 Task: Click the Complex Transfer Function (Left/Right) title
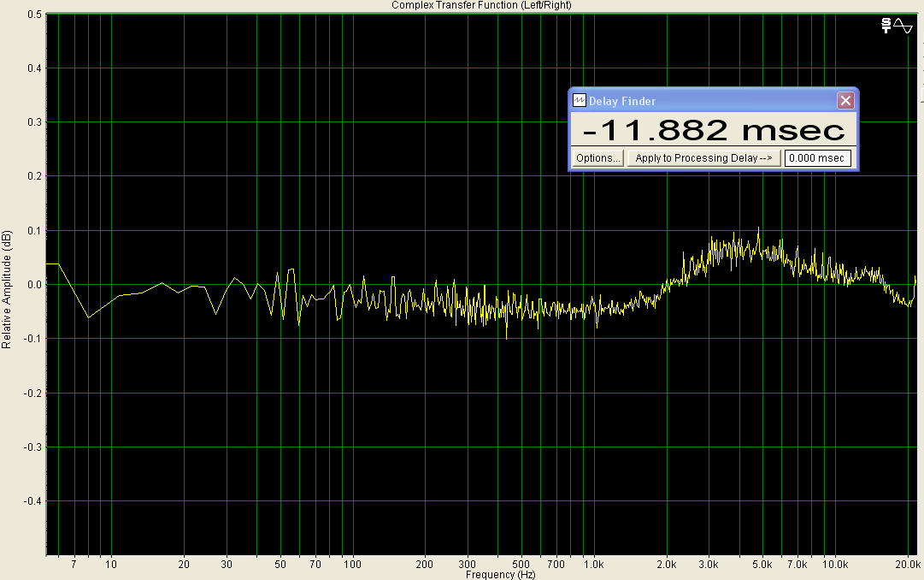point(481,5)
